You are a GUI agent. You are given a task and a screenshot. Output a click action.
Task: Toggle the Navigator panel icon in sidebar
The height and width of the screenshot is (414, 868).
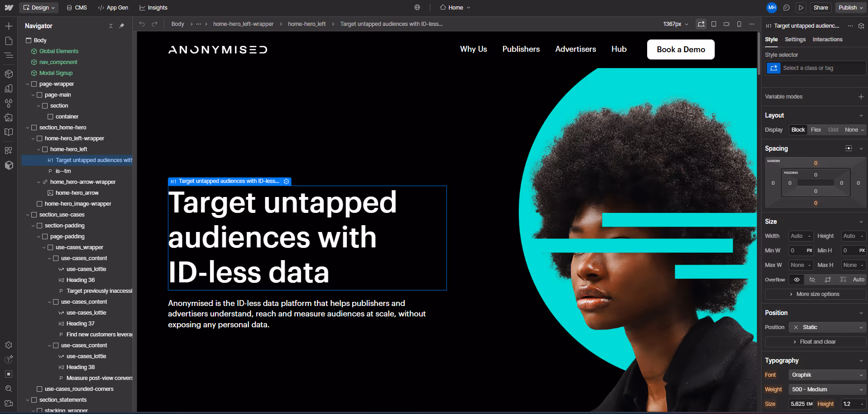[x=9, y=55]
